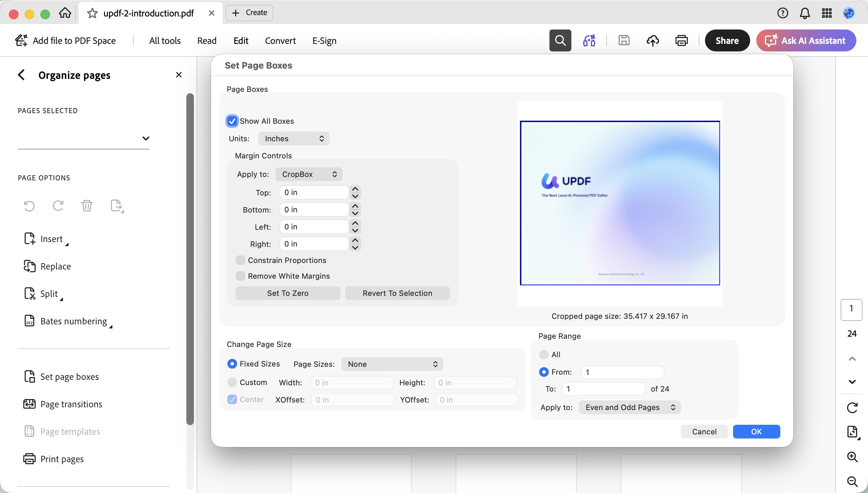Click the Set To Zero button
The height and width of the screenshot is (493, 868).
[x=288, y=293]
